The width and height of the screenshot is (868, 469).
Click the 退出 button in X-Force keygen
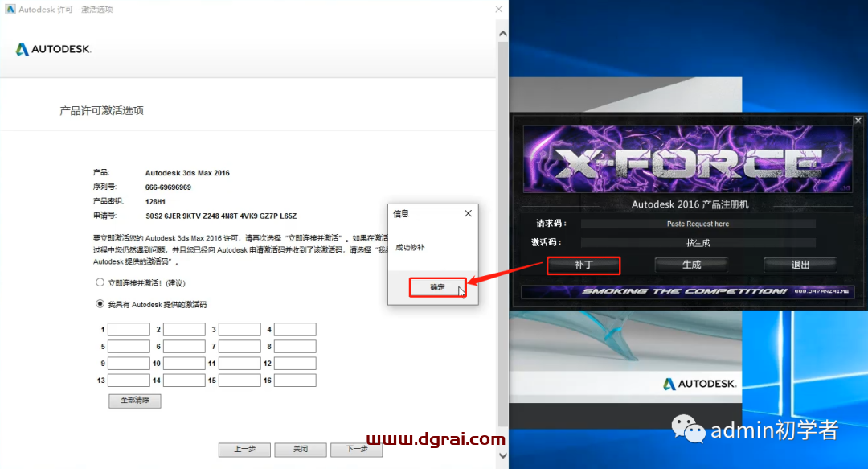800,265
